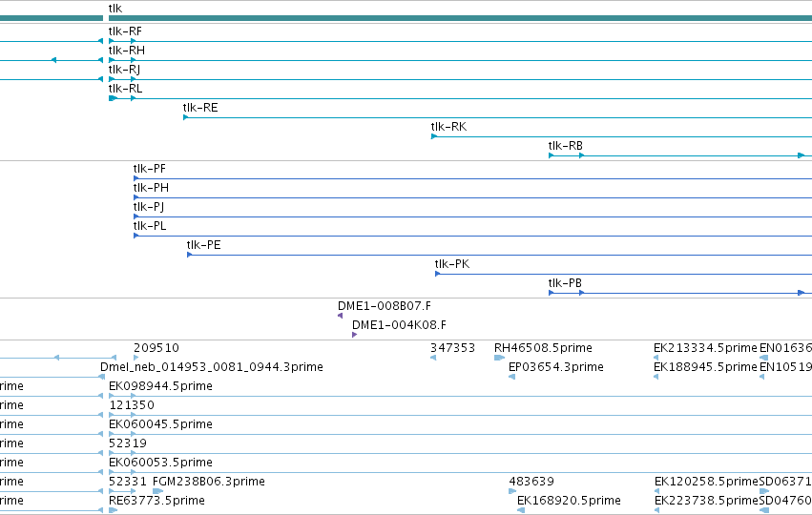Viewport: 812px width, 515px height.
Task: Click the tlk-PK protein start arrow
Action: click(x=438, y=274)
